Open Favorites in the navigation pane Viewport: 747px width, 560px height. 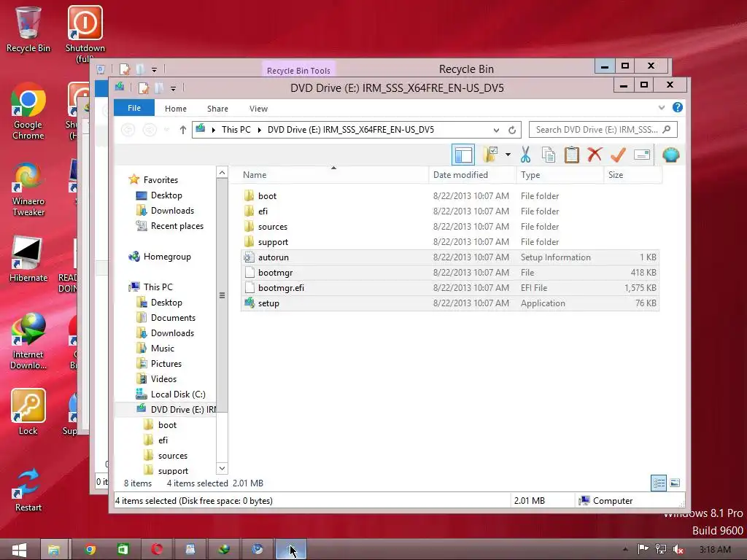point(160,180)
